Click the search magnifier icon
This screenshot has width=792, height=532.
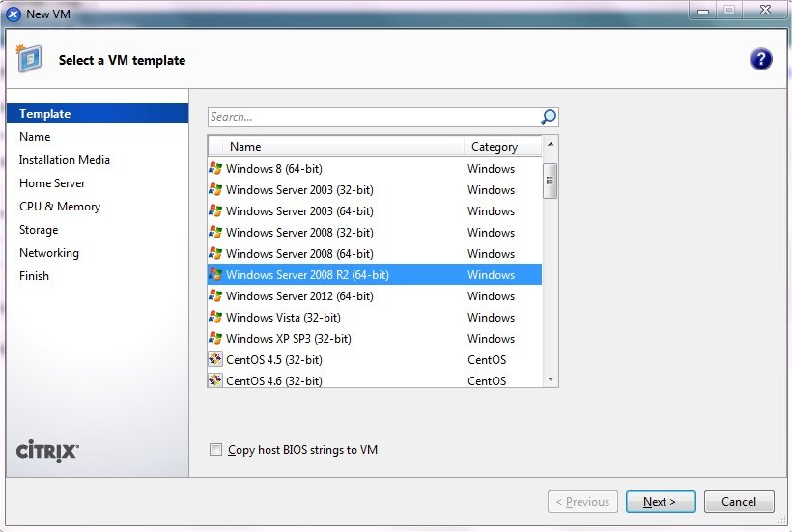coord(549,117)
